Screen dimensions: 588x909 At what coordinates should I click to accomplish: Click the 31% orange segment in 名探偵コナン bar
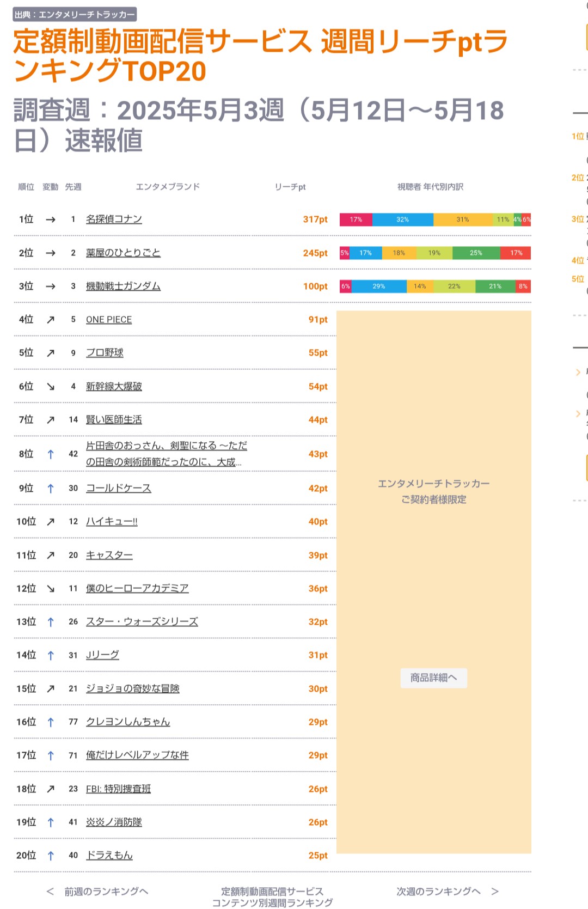click(463, 219)
